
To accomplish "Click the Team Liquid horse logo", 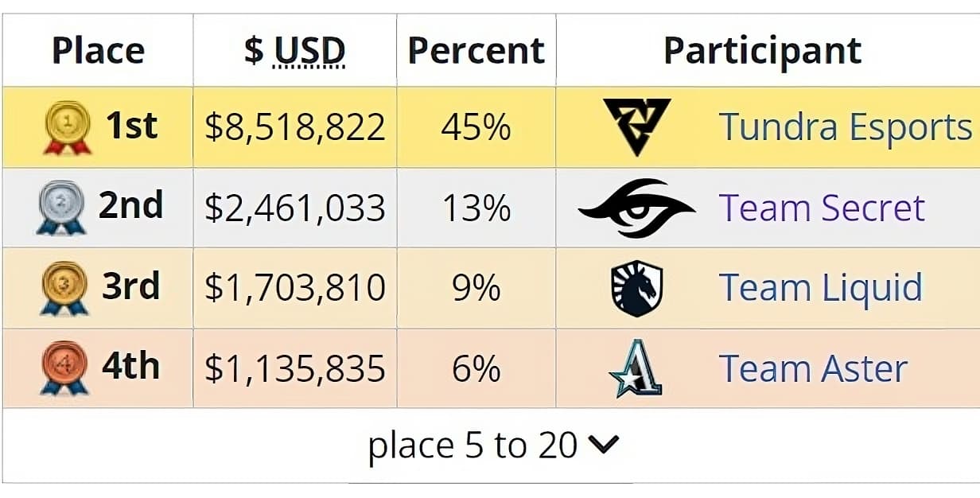I will [636, 288].
